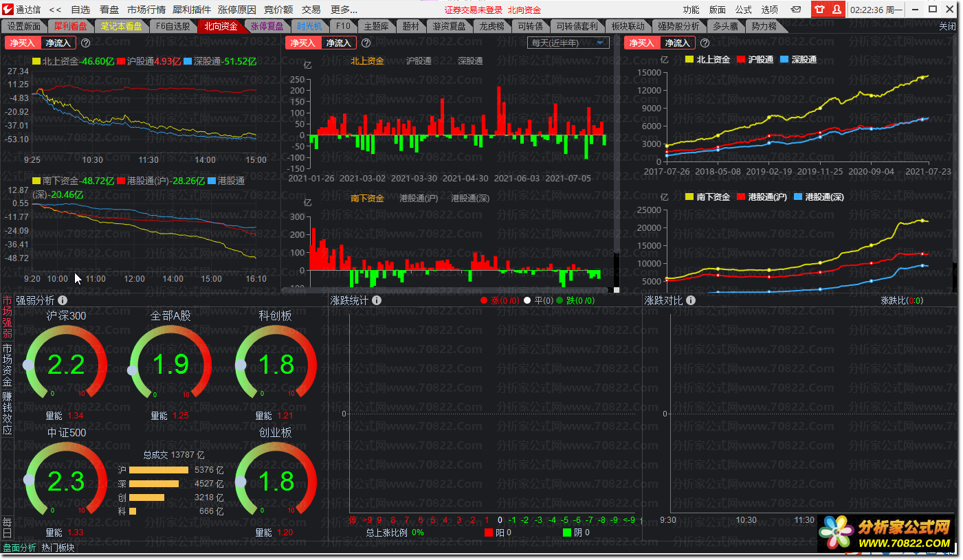
Task: Show 港股通(深) series in southbound bar chart
Action: click(x=470, y=199)
